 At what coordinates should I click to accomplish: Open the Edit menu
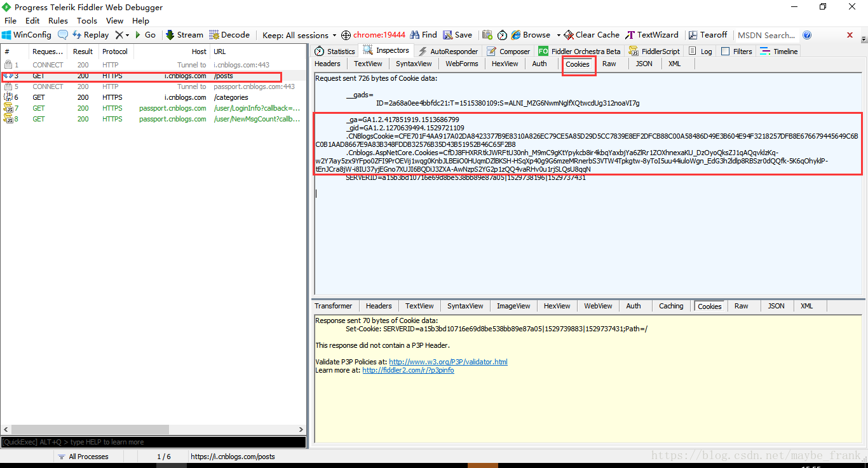(32, 20)
